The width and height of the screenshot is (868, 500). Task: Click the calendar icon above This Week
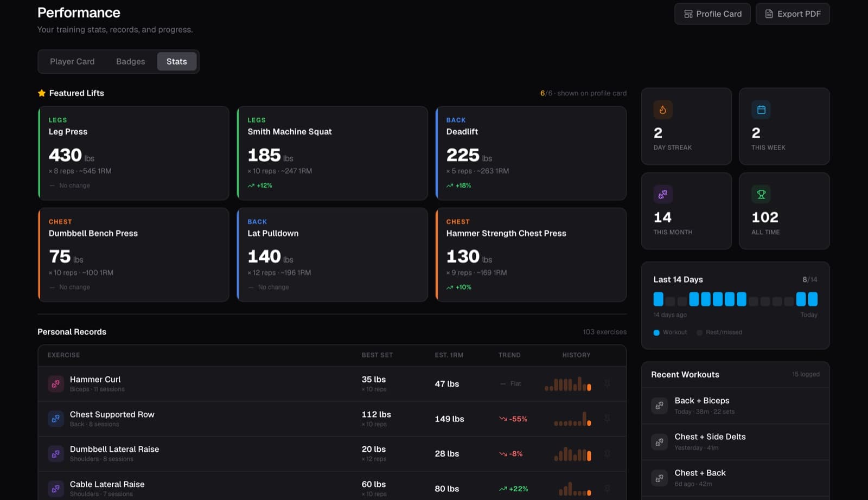761,110
